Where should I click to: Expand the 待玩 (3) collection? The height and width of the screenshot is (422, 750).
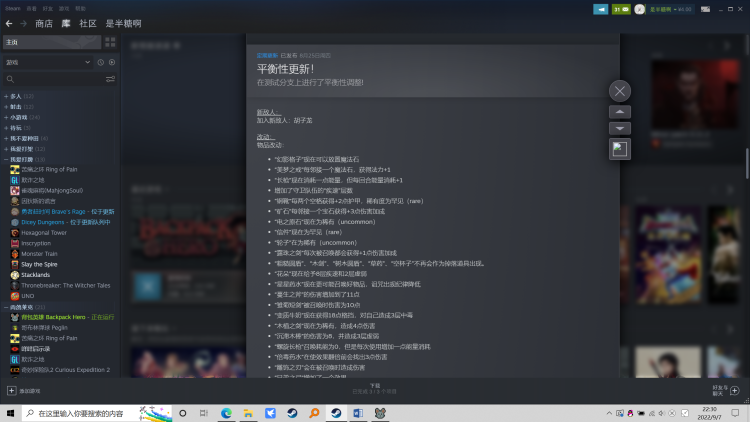[x=17, y=128]
